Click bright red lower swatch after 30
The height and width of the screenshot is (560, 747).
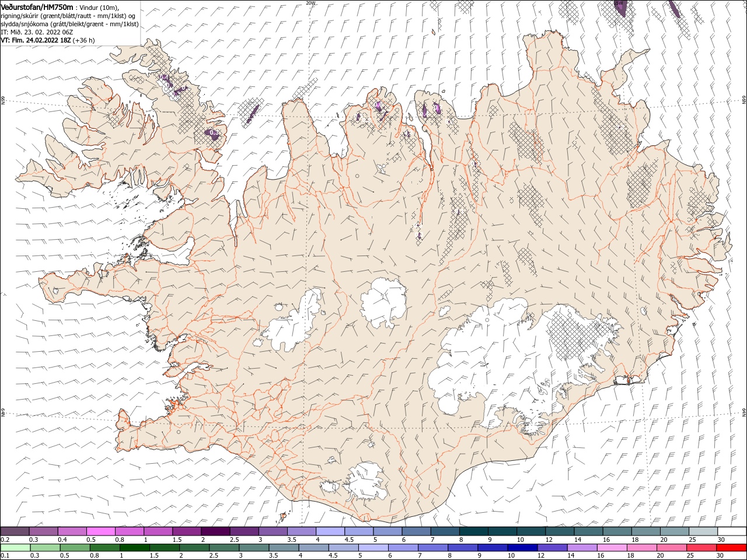click(x=731, y=548)
